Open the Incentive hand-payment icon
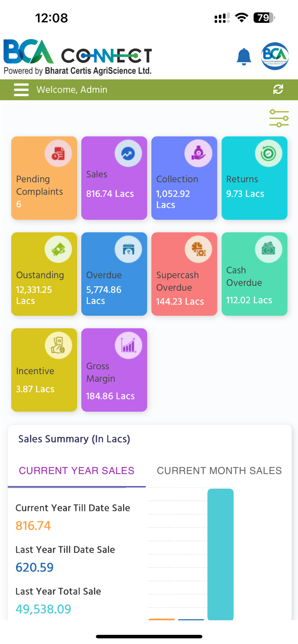This screenshot has height=644, width=298. click(58, 345)
